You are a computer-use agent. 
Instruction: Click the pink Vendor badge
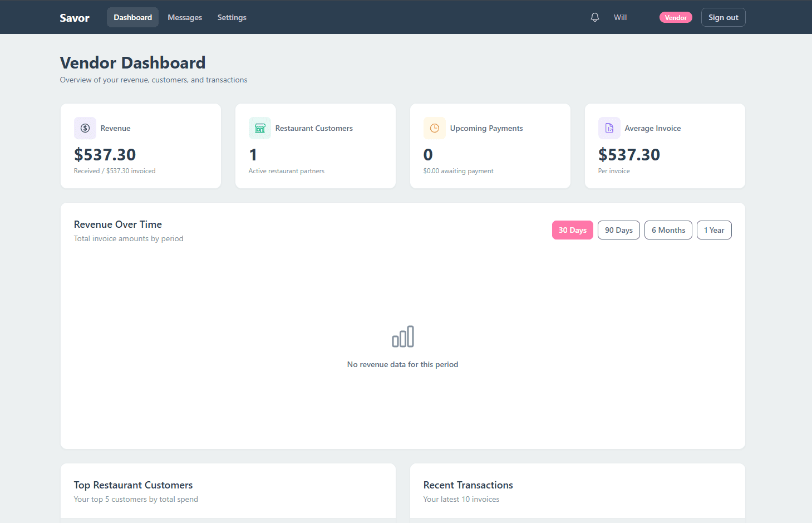676,17
